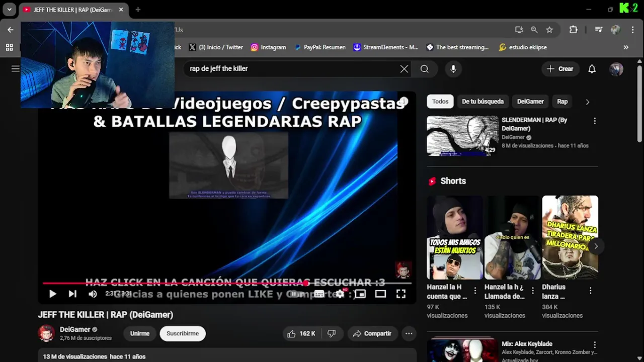
Task: Open the estudio eklipse bookmark
Action: click(x=522, y=47)
